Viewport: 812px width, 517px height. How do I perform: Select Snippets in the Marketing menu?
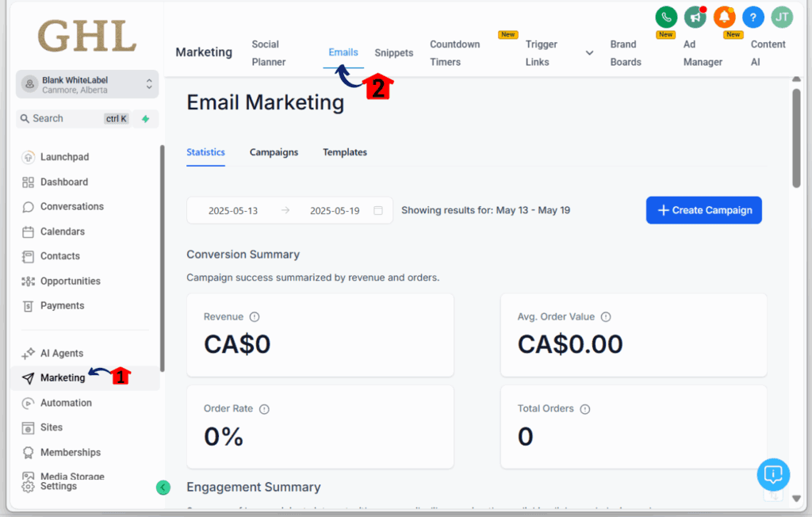[394, 52]
